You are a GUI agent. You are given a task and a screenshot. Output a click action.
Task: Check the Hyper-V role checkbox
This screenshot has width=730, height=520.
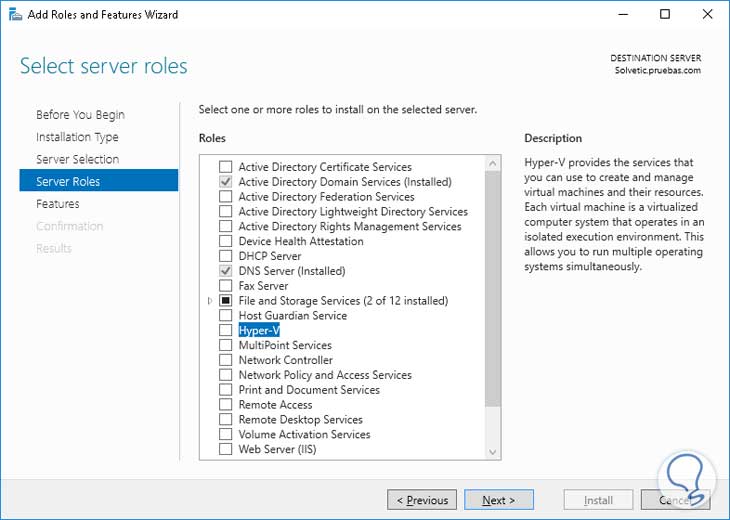[226, 330]
